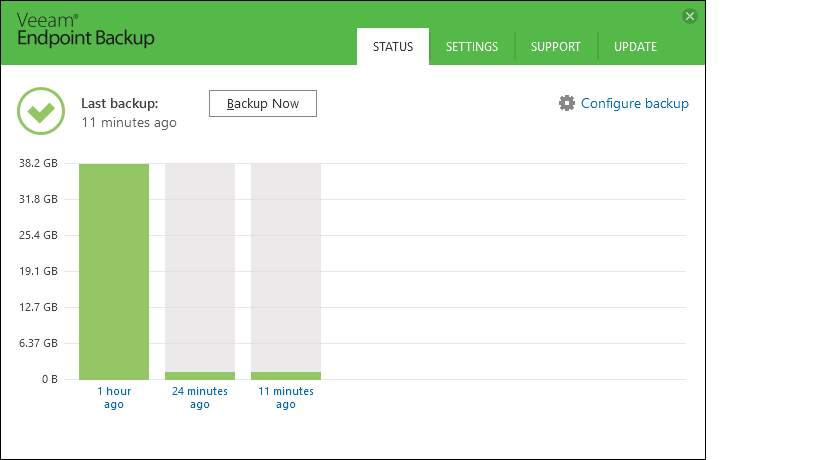
Task: Select the full green bar for the 1 hour ago backup
Action: (114, 270)
